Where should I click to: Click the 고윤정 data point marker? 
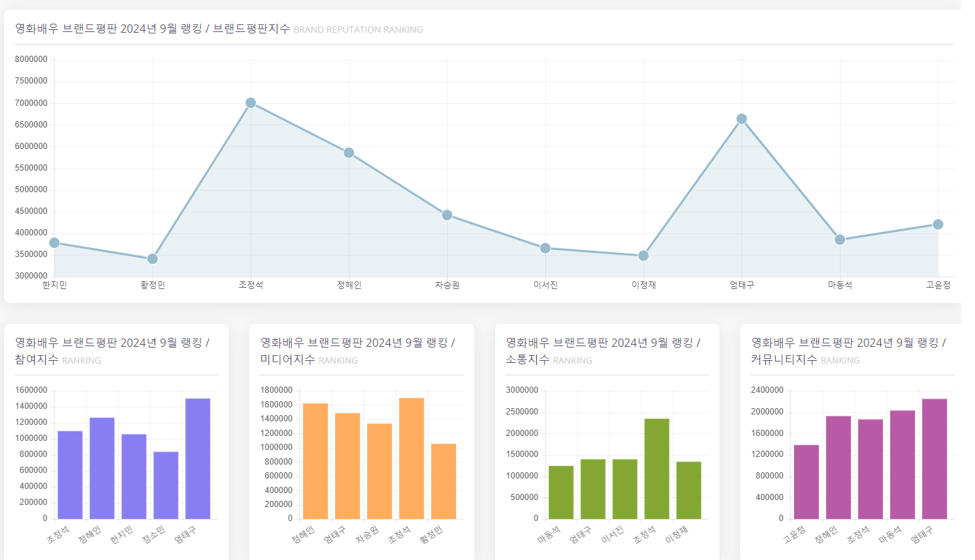point(938,224)
